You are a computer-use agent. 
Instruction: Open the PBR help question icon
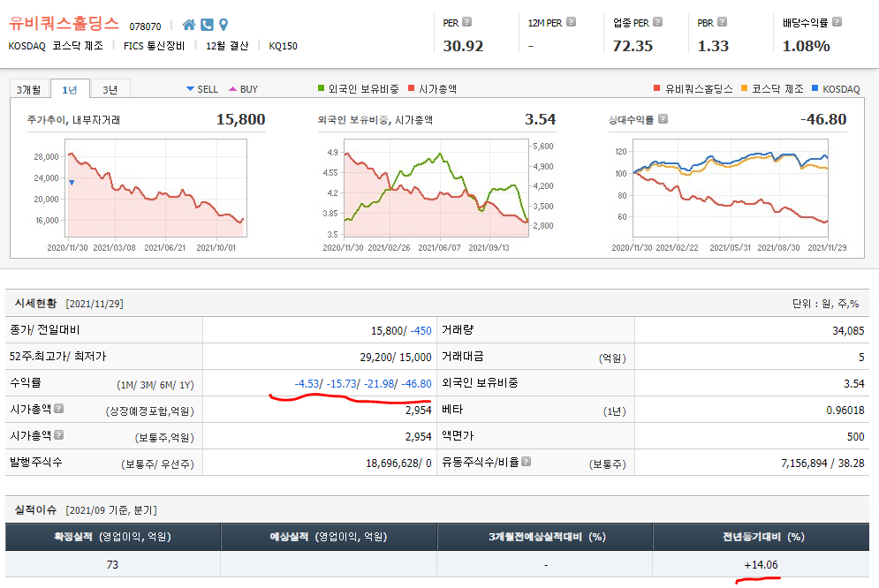(x=722, y=22)
